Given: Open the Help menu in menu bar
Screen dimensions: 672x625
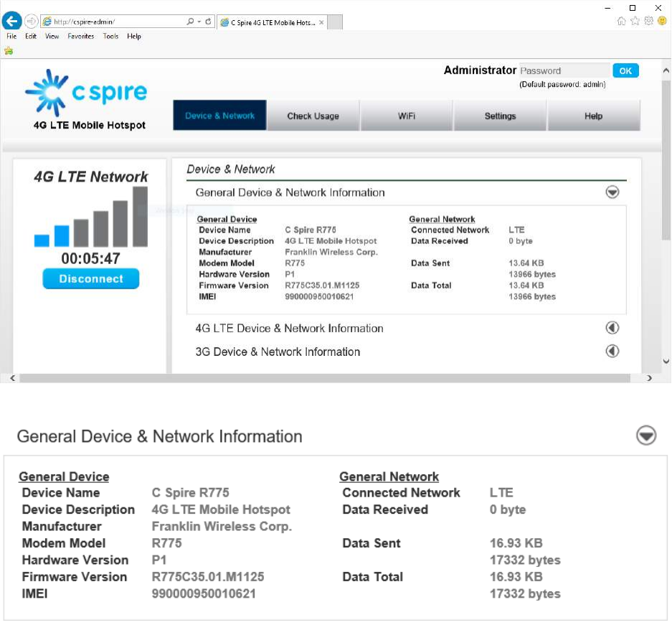Looking at the screenshot, I should [133, 36].
